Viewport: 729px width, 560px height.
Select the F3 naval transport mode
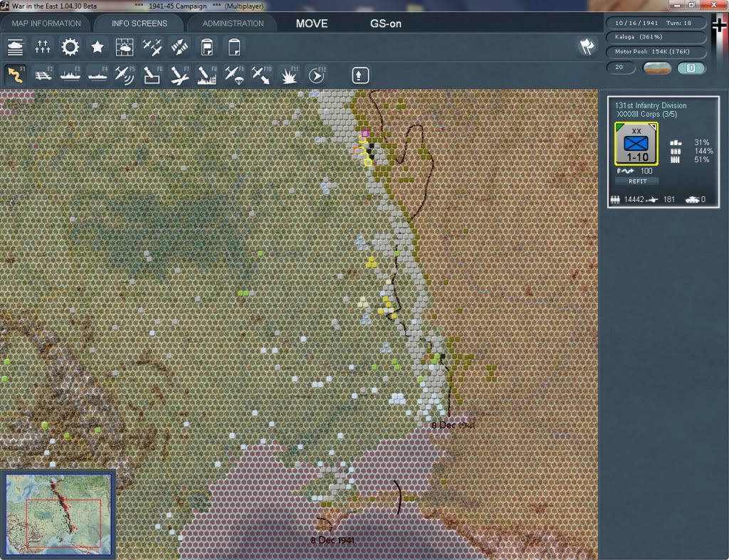click(x=70, y=75)
